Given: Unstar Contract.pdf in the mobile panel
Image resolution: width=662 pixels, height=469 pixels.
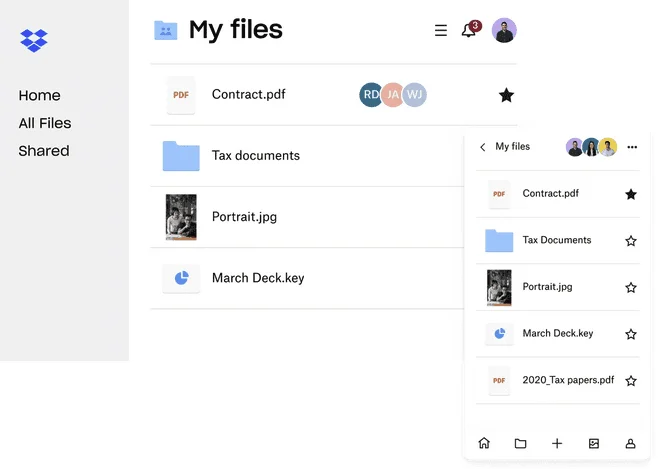Looking at the screenshot, I should click(631, 194).
